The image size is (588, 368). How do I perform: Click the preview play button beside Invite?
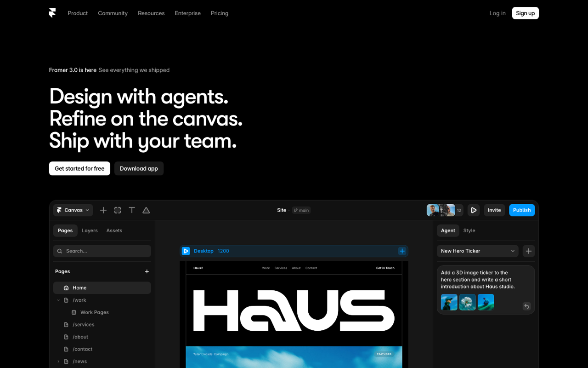(474, 210)
